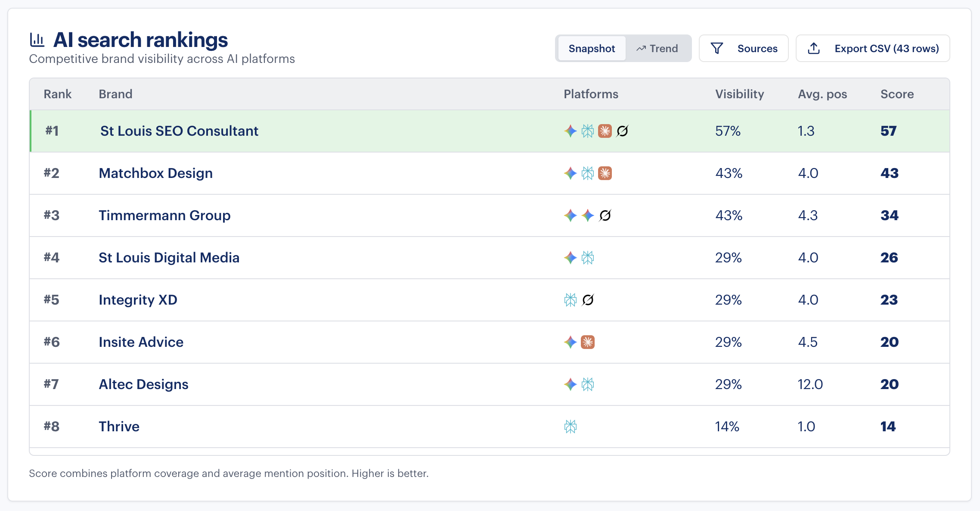980x511 pixels.
Task: Open the St Louis Digital Media brand
Action: tap(169, 258)
